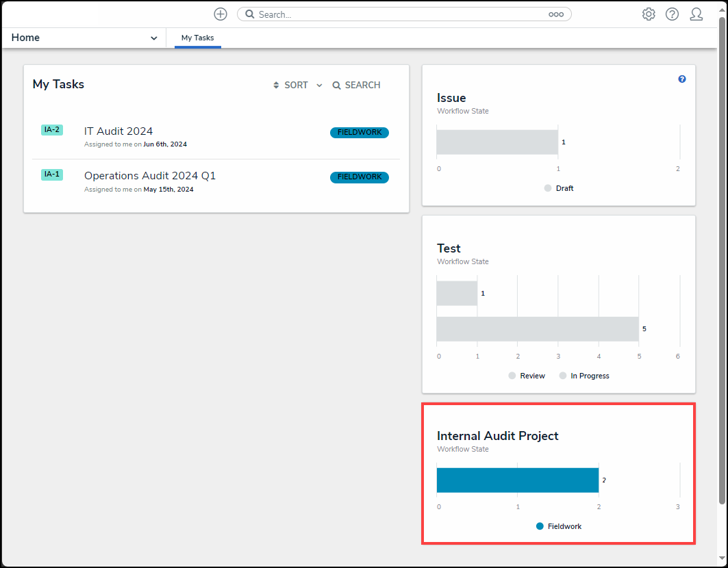Click the magnifier icon in the top search bar

[x=250, y=14]
